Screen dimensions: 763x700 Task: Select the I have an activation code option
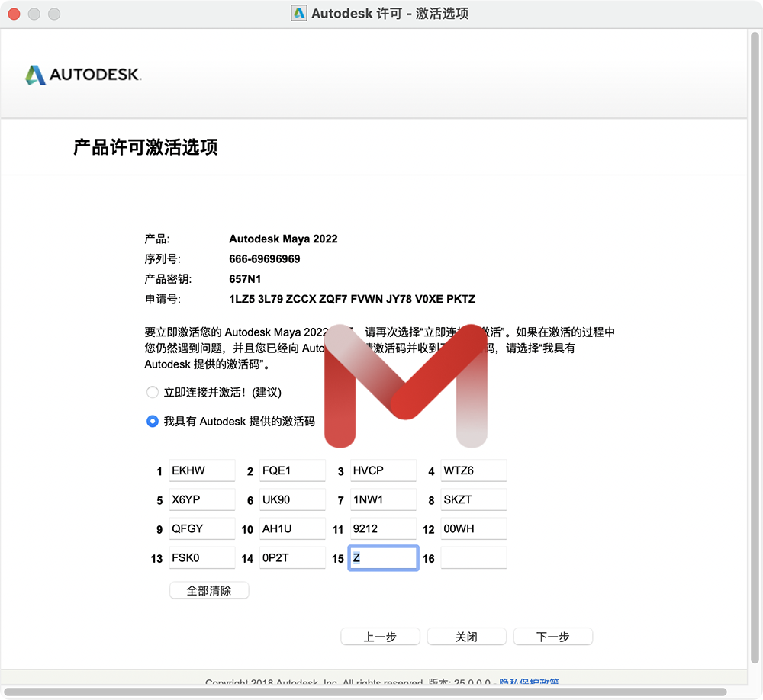click(x=153, y=421)
